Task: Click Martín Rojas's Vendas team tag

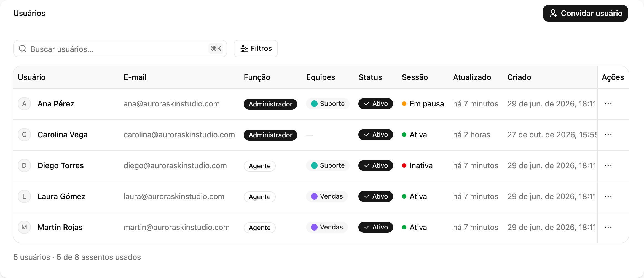Action: coord(327,227)
